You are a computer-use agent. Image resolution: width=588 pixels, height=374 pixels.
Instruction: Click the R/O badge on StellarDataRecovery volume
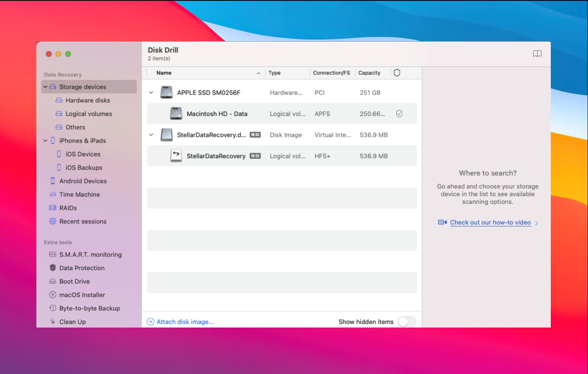point(255,156)
